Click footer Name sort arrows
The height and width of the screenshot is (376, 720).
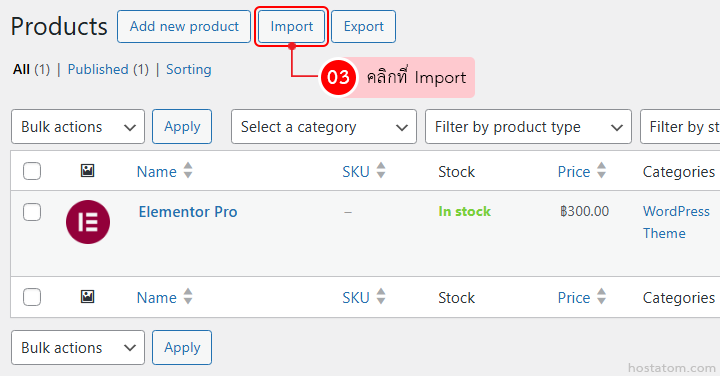tap(188, 297)
